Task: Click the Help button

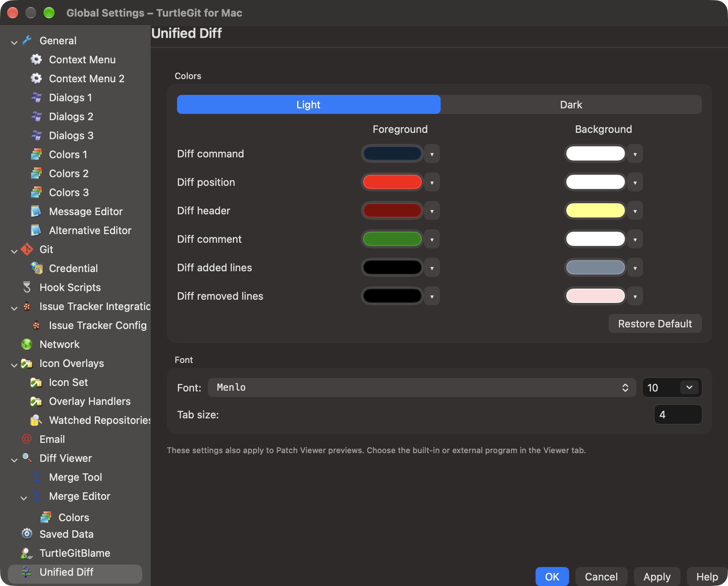Action: [x=707, y=577]
